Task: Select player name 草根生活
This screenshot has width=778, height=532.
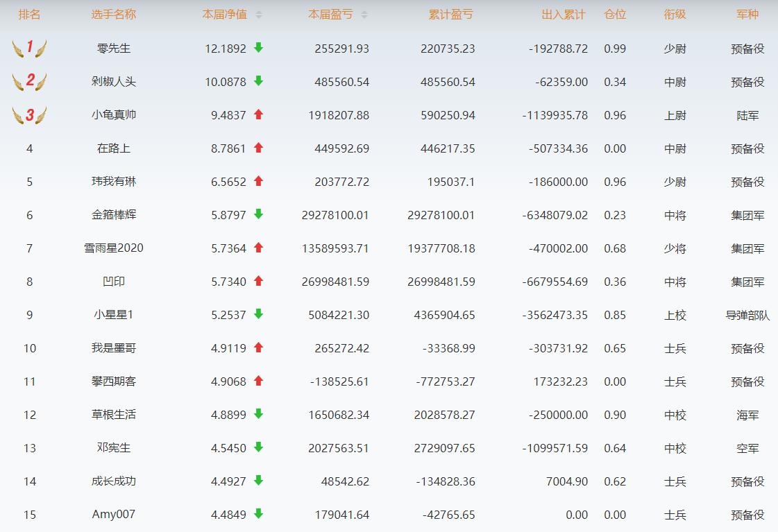Action: click(114, 415)
